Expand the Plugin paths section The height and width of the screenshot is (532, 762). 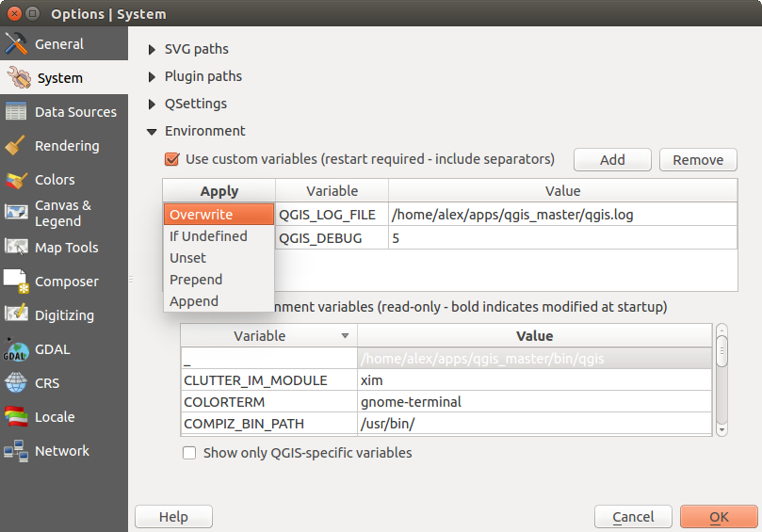click(x=153, y=76)
